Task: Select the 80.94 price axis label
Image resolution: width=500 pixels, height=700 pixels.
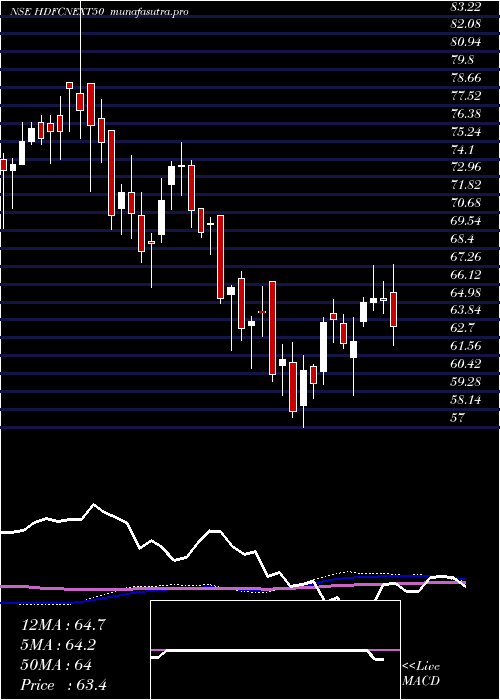Action: tap(466, 42)
